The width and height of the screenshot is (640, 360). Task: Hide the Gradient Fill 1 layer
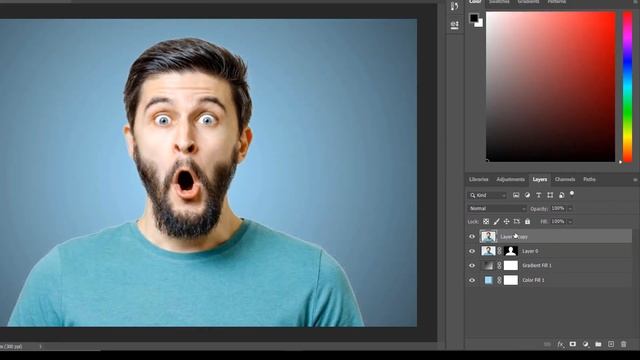pyautogui.click(x=472, y=266)
